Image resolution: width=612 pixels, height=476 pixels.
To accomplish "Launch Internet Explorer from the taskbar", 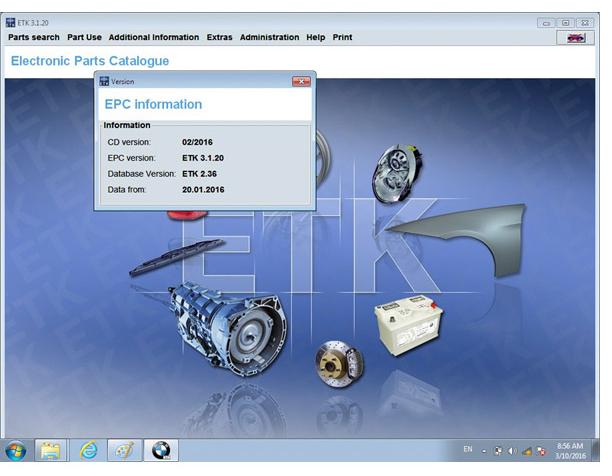I will (x=89, y=451).
